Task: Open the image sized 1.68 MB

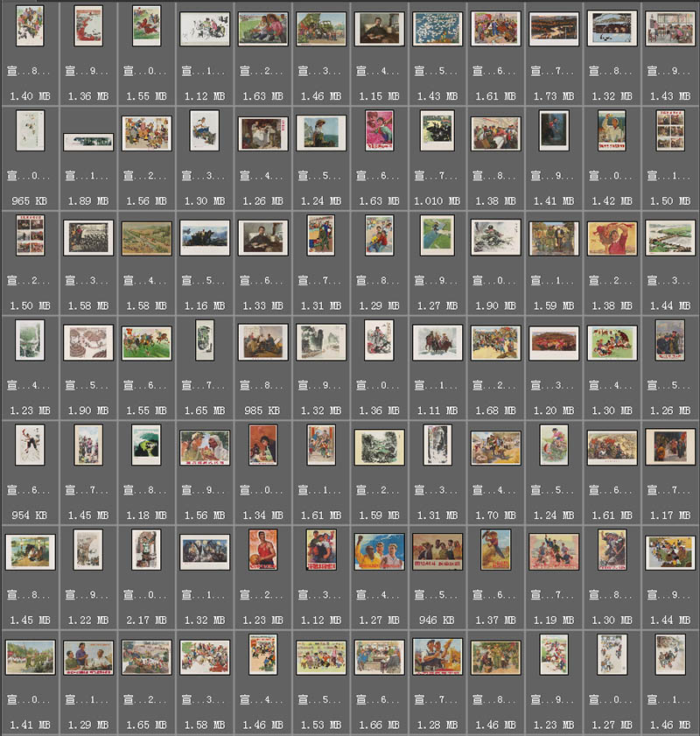Action: click(495, 342)
